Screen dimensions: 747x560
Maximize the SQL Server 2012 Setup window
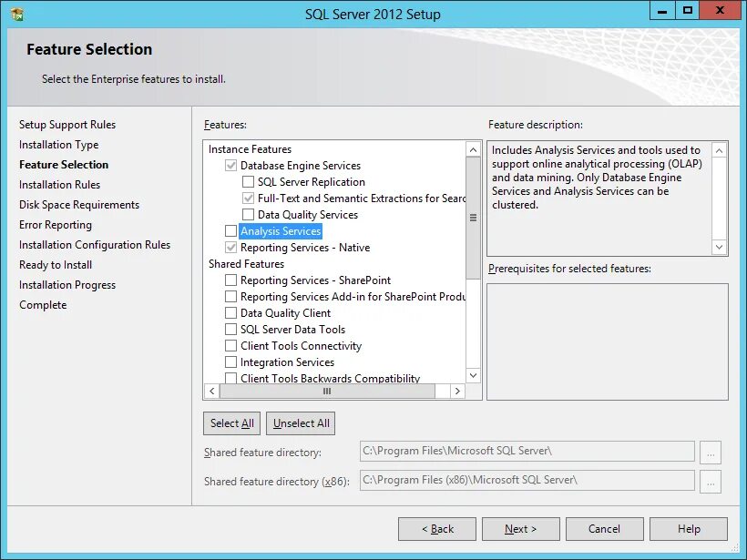(x=688, y=11)
